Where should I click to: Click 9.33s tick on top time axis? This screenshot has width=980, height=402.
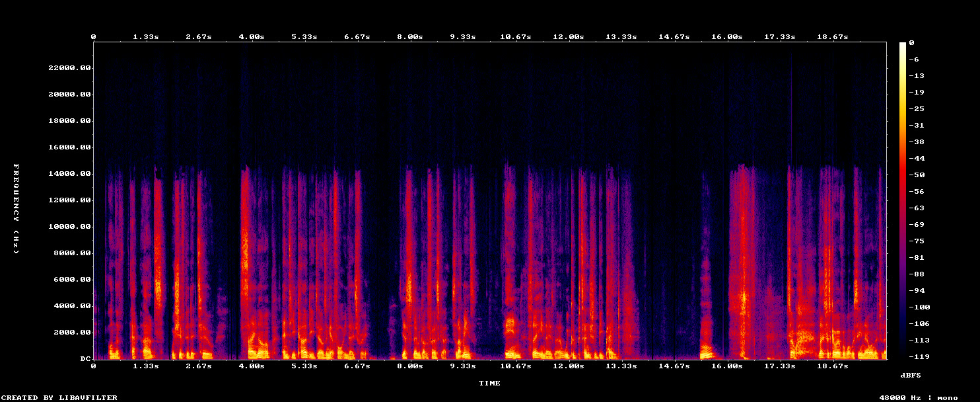click(463, 37)
